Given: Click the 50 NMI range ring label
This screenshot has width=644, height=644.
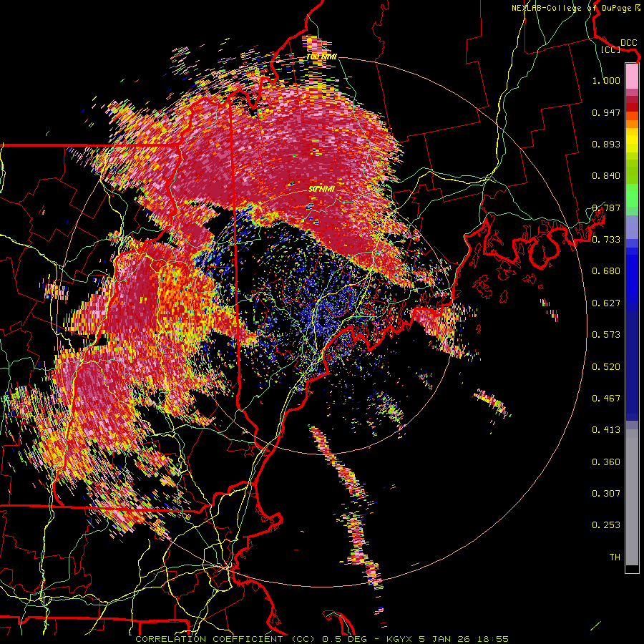Looking at the screenshot, I should pos(322,190).
